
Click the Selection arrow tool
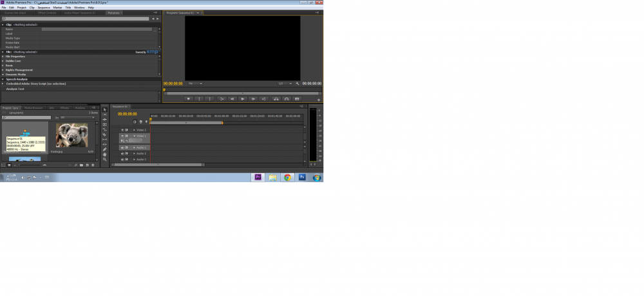tap(104, 109)
